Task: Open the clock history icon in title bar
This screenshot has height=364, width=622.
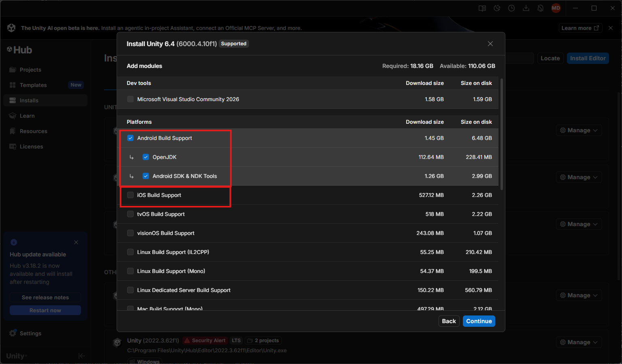Action: 511,8
